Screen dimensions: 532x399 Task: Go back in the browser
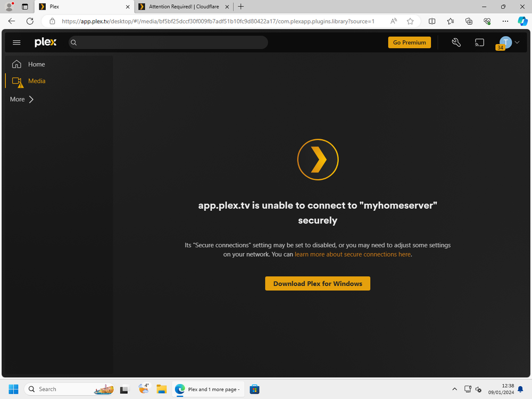(12, 21)
